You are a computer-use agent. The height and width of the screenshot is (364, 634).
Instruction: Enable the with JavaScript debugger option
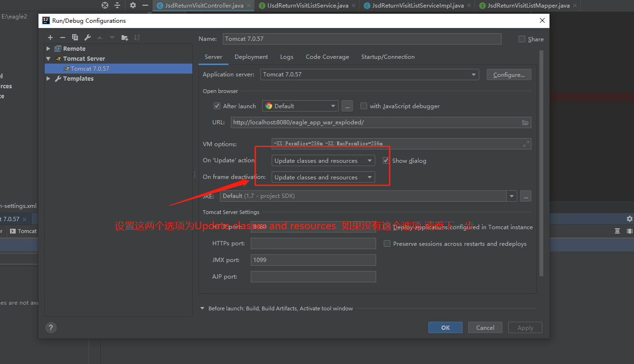pos(363,106)
